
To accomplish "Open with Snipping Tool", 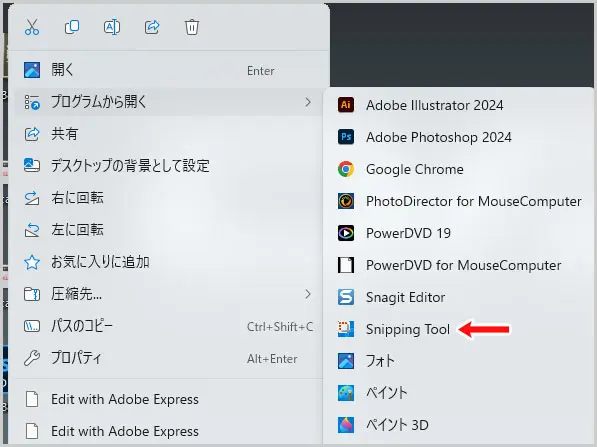I will pyautogui.click(x=458, y=329).
